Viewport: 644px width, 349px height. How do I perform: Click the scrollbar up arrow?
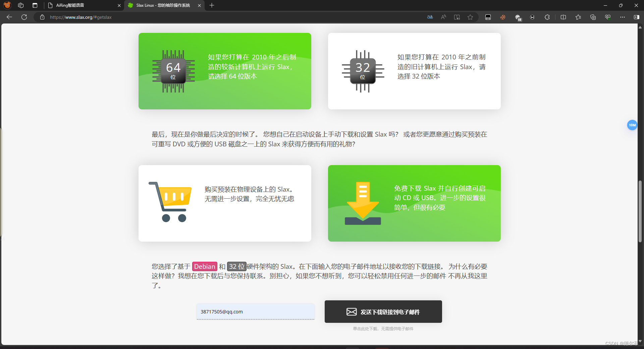(640, 28)
